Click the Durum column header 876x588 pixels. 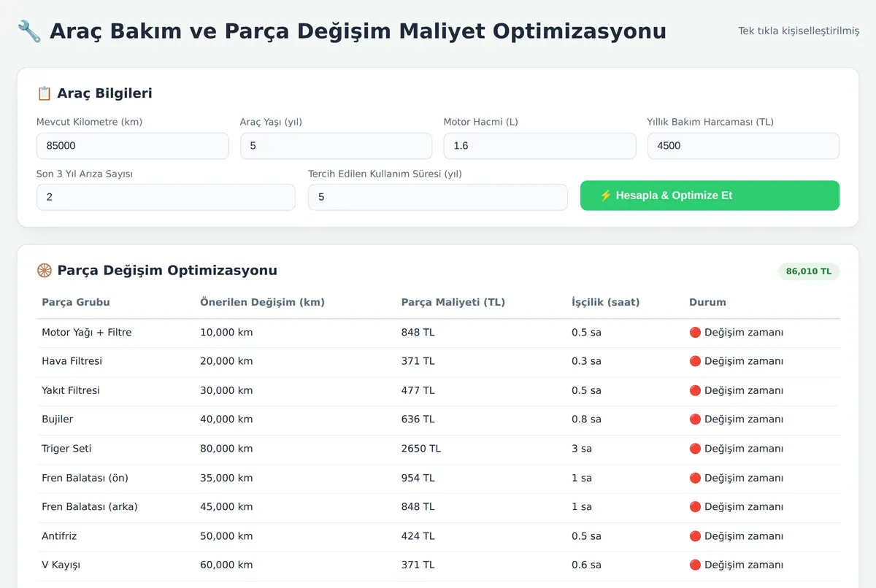click(x=707, y=302)
